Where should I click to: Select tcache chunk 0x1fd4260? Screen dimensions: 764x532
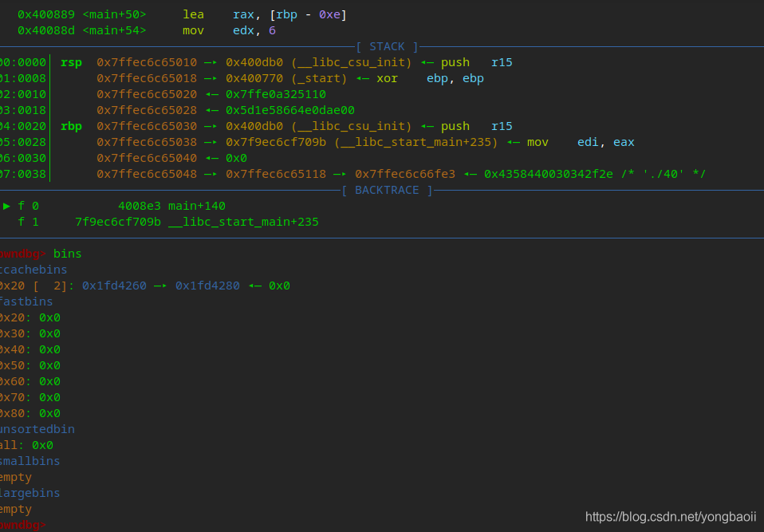coord(114,286)
